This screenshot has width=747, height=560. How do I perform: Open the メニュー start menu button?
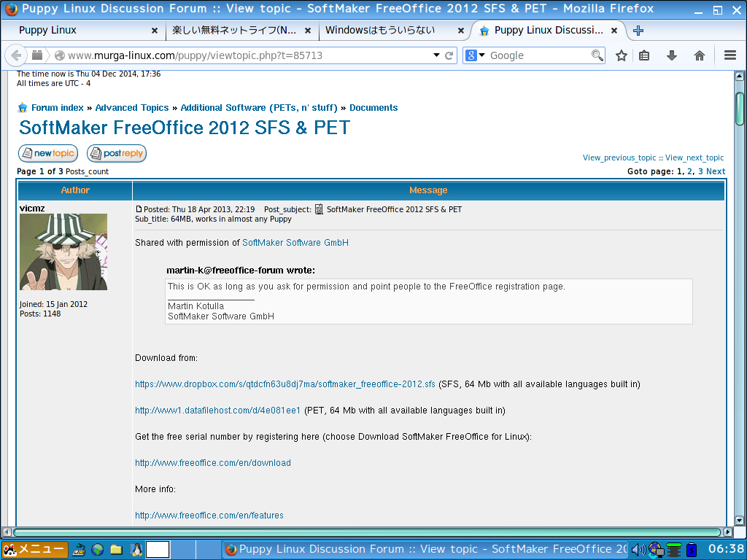(34, 549)
